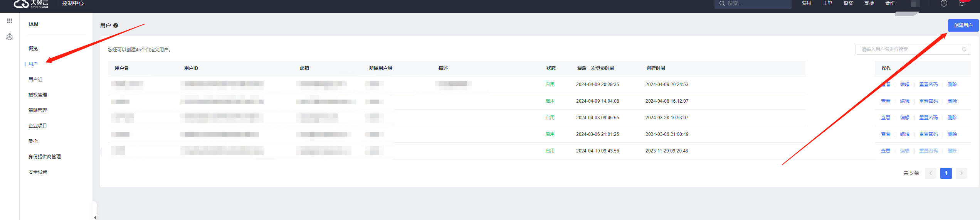Open the account avatar menu in top bar
The height and width of the screenshot is (220, 980).
916,3
